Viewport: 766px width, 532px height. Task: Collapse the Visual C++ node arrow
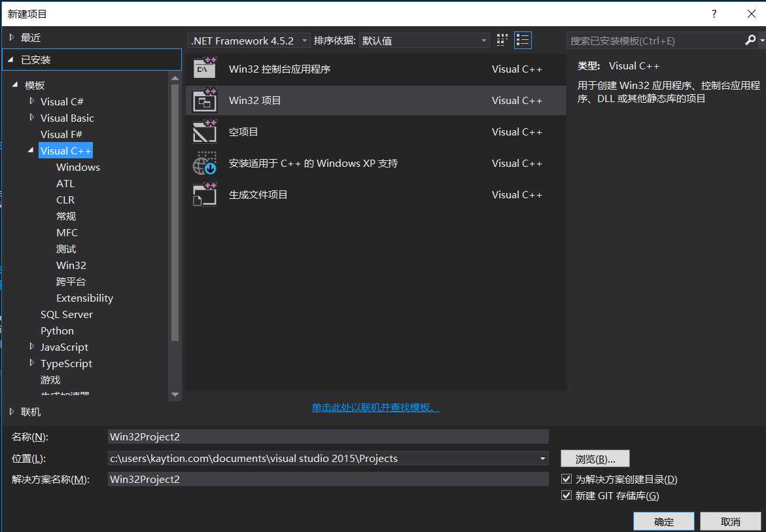(31, 151)
